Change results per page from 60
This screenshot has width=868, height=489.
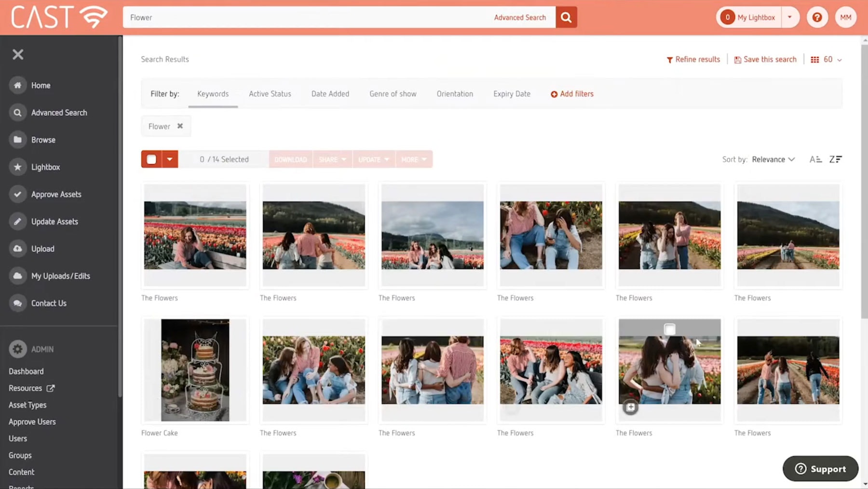click(x=832, y=60)
